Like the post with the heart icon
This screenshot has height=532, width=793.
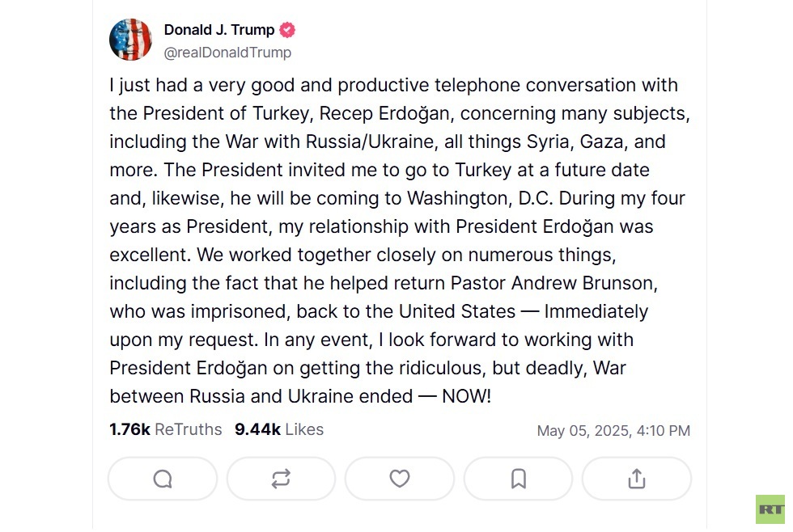point(400,479)
